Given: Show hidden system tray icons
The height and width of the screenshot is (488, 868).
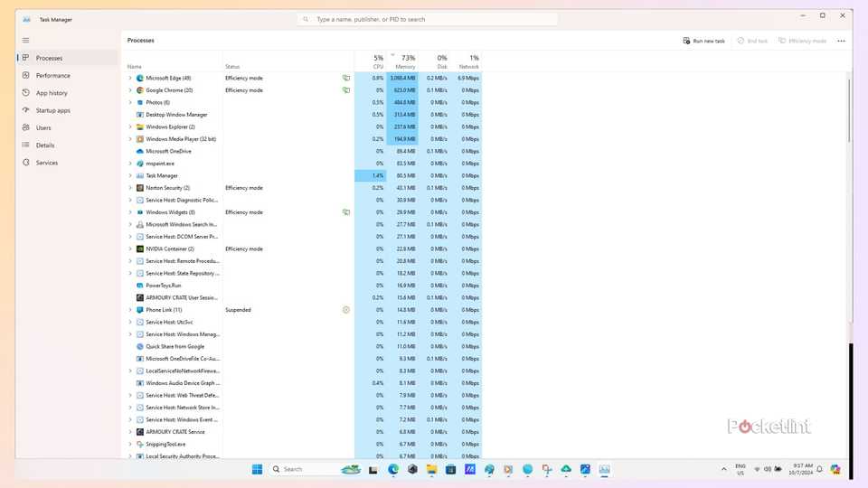Looking at the screenshot, I should (723, 469).
